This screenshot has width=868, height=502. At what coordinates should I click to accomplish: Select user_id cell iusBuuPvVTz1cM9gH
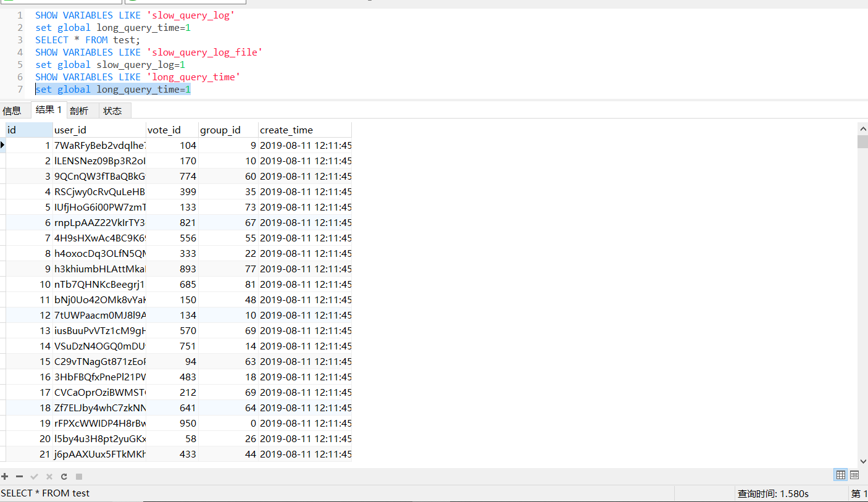[99, 331]
